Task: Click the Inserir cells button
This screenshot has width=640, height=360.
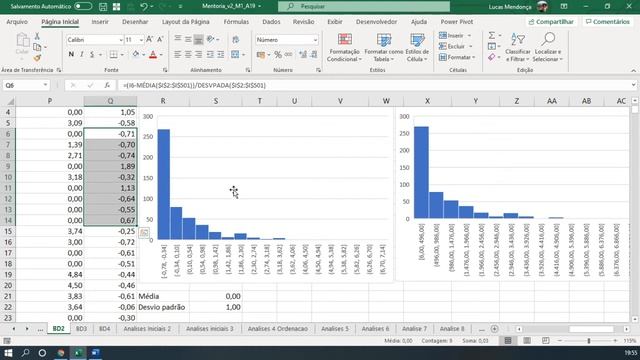Action: [x=455, y=36]
